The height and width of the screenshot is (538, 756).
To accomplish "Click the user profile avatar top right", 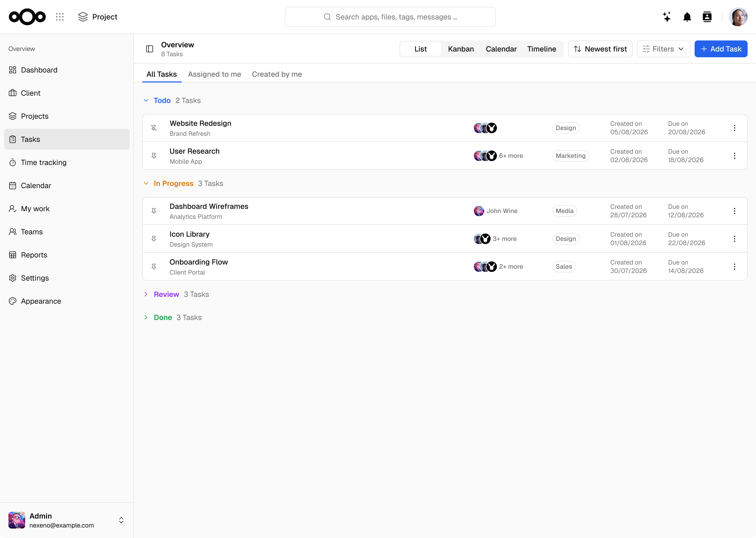I will click(738, 17).
